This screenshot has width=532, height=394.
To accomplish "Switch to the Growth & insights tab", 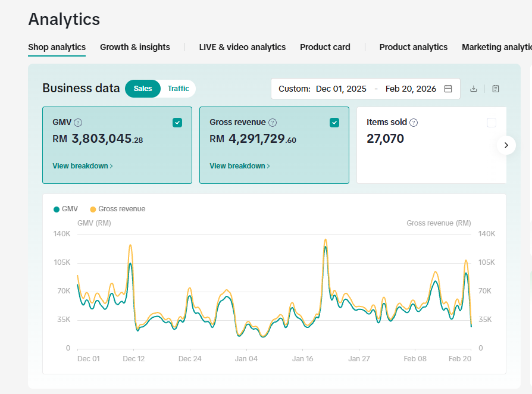I will pyautogui.click(x=135, y=47).
